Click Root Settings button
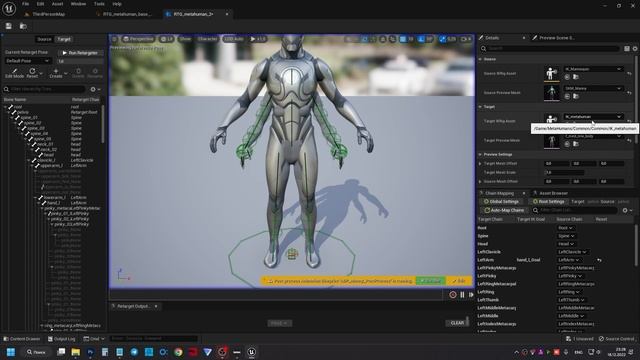Screen dimensions: 640x360 (x=548, y=202)
